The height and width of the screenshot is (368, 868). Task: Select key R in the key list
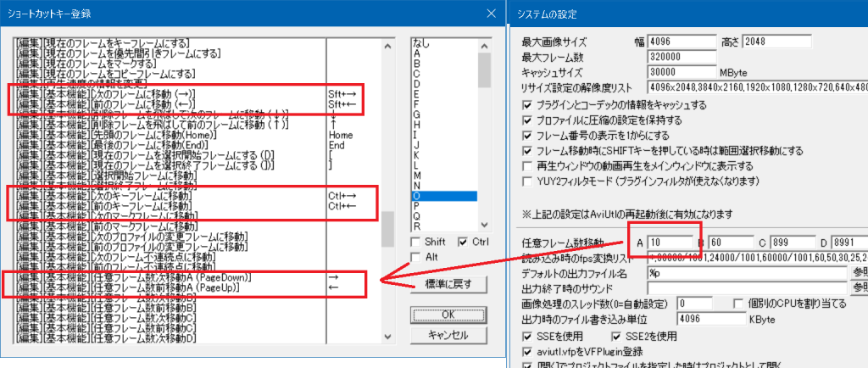(444, 226)
